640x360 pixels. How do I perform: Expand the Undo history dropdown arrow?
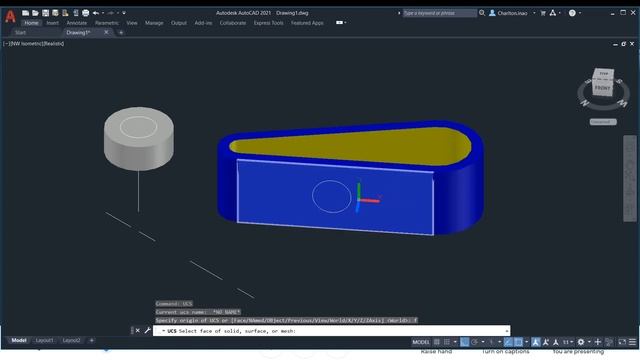(x=103, y=13)
